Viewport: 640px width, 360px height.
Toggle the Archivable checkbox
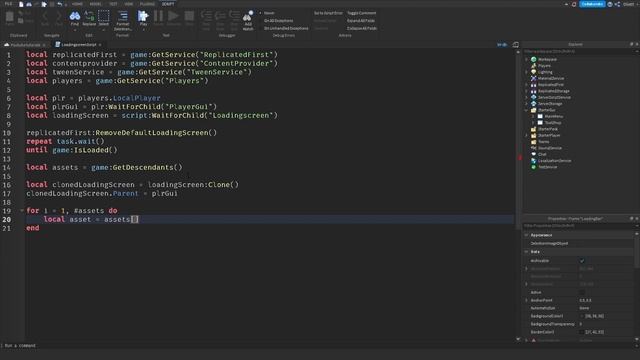coord(582,261)
